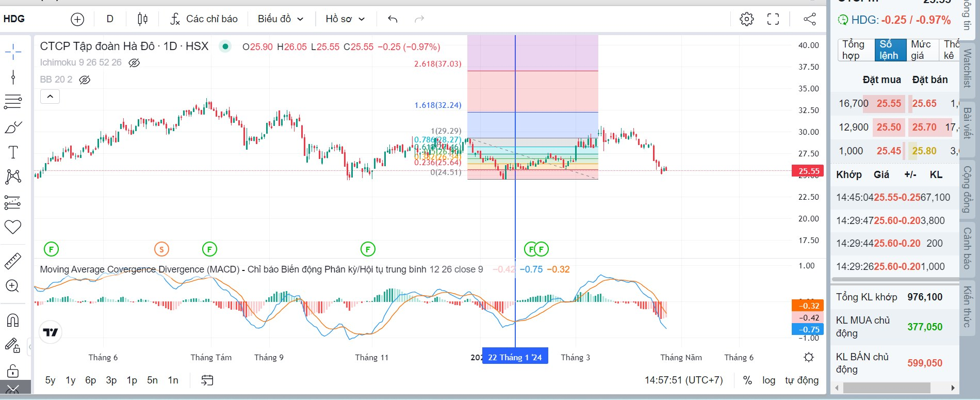The image size is (980, 400).
Task: Select 1y time range
Action: click(x=71, y=380)
